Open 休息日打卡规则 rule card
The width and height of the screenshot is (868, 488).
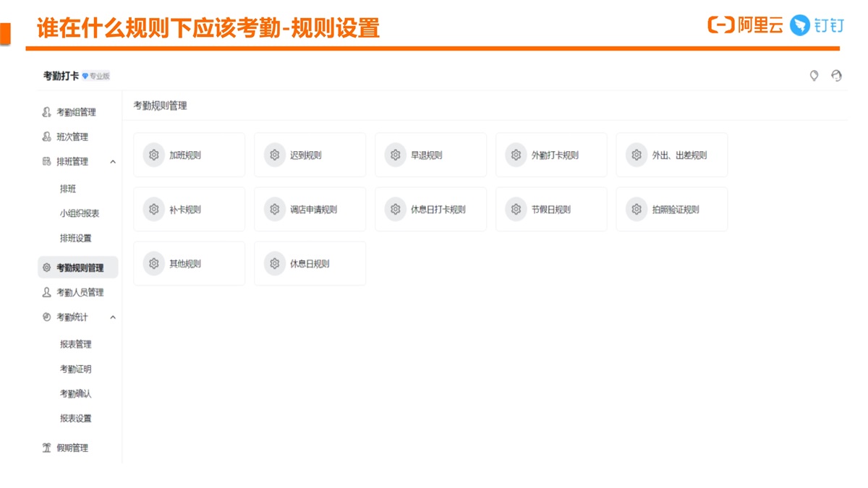click(x=430, y=210)
